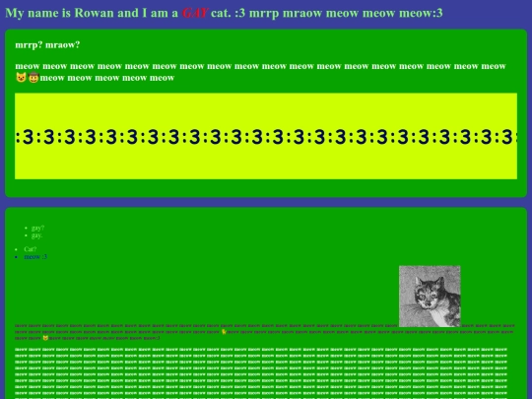Select the "gay?" list item
The width and height of the screenshot is (532, 399).
[x=37, y=228]
